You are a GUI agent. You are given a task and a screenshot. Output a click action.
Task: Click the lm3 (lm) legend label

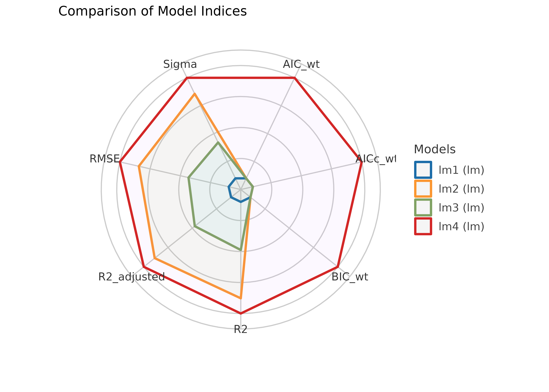(461, 208)
